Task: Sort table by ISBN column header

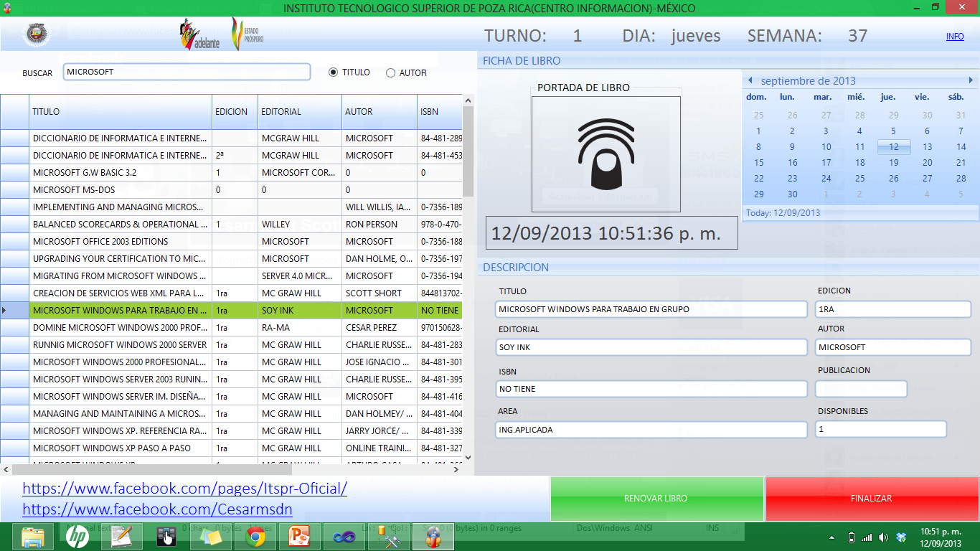Action: coord(439,112)
